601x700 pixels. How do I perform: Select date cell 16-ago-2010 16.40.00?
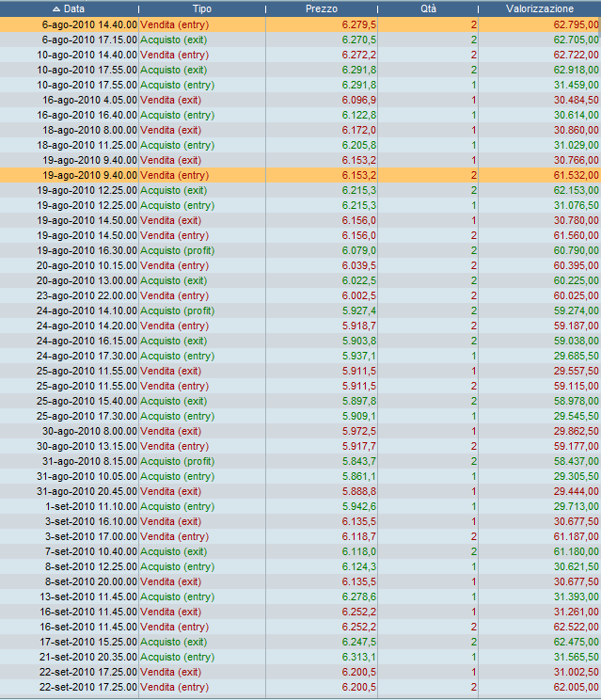tap(87, 115)
